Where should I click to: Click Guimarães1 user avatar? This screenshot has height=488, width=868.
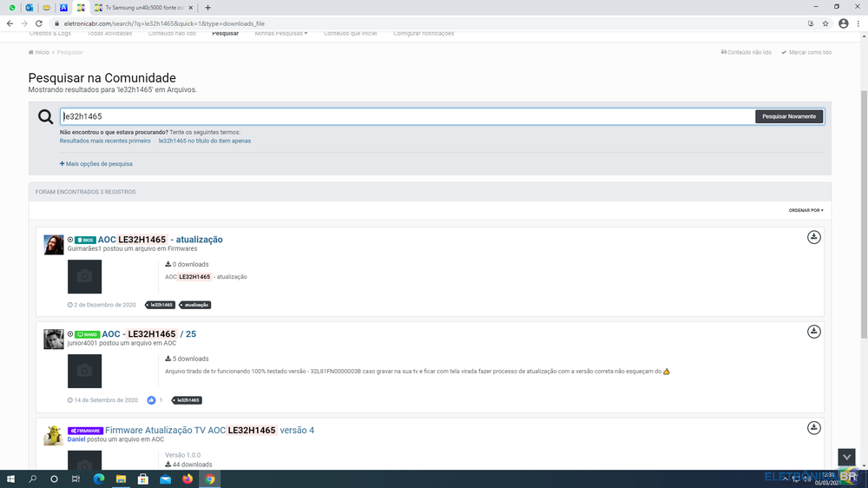(54, 245)
